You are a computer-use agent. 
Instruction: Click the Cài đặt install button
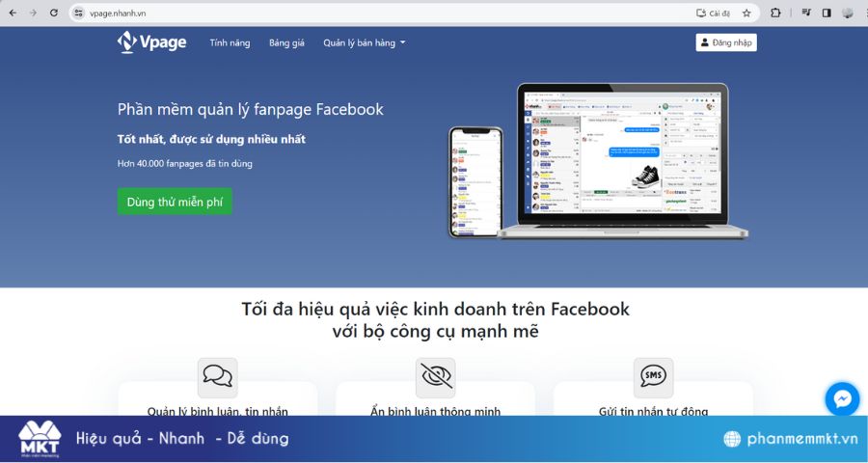pyautogui.click(x=713, y=14)
